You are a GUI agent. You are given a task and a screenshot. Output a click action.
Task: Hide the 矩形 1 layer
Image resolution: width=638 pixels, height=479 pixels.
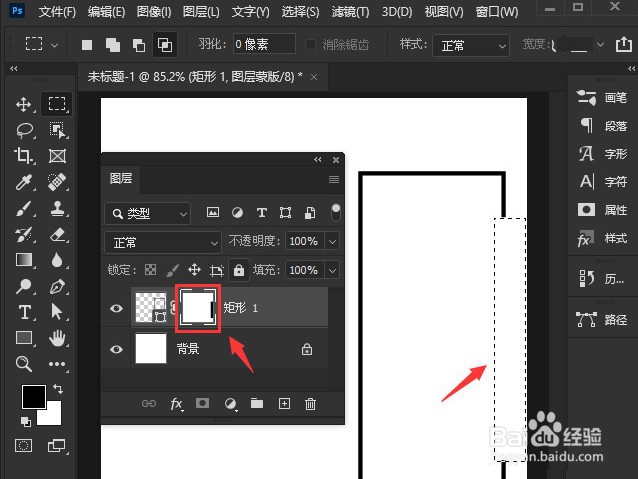pyautogui.click(x=116, y=308)
